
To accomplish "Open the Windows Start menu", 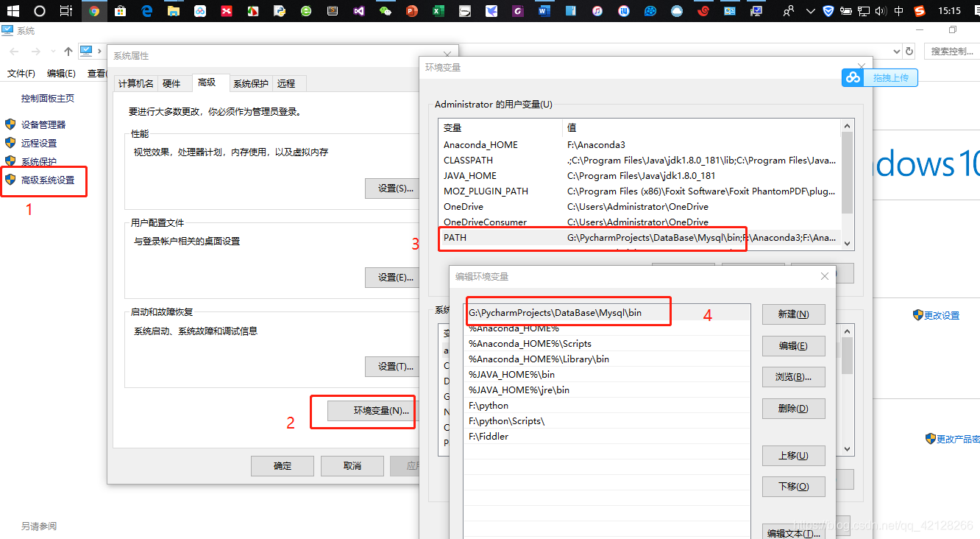I will (13, 11).
